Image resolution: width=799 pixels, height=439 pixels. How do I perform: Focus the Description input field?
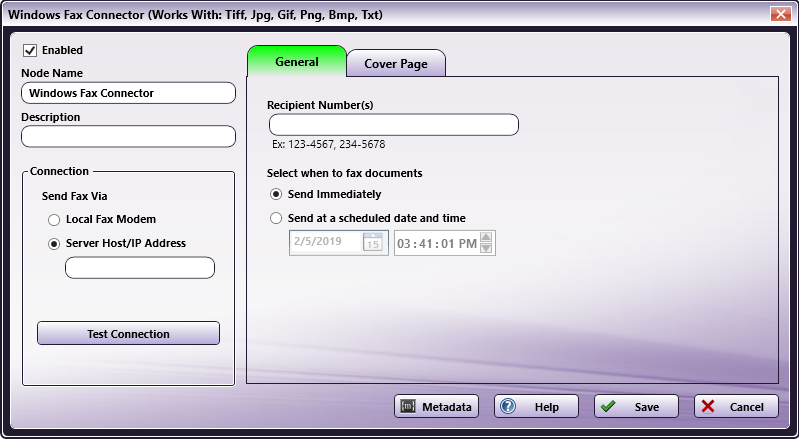[x=128, y=136]
